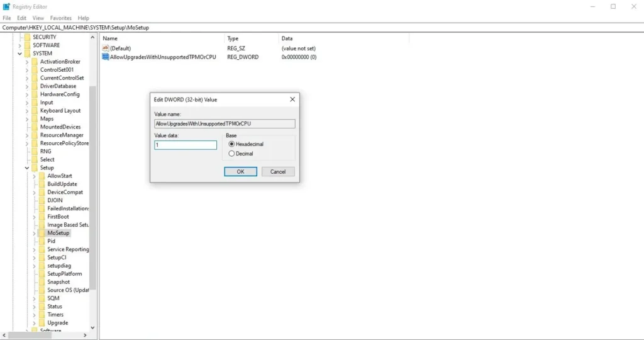Click the SQM folder icon
644x340 pixels.
tap(42, 298)
